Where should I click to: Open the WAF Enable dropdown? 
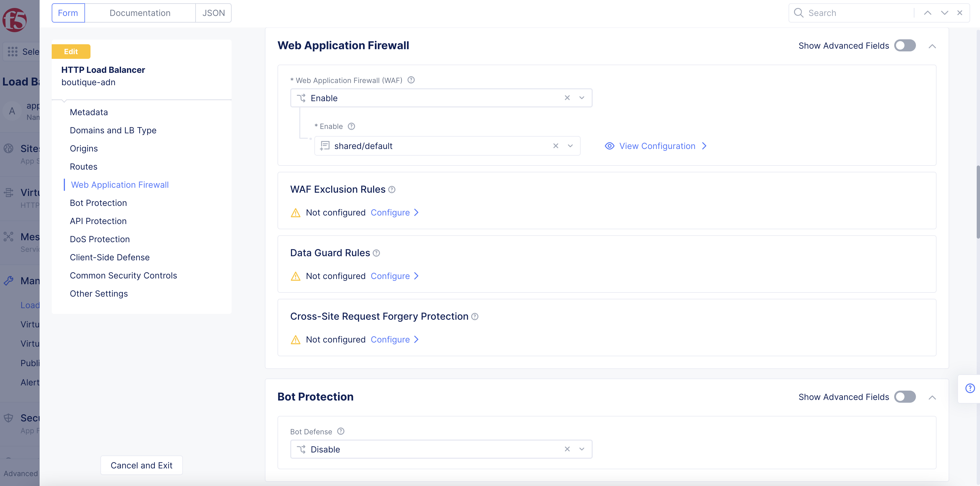(582, 98)
